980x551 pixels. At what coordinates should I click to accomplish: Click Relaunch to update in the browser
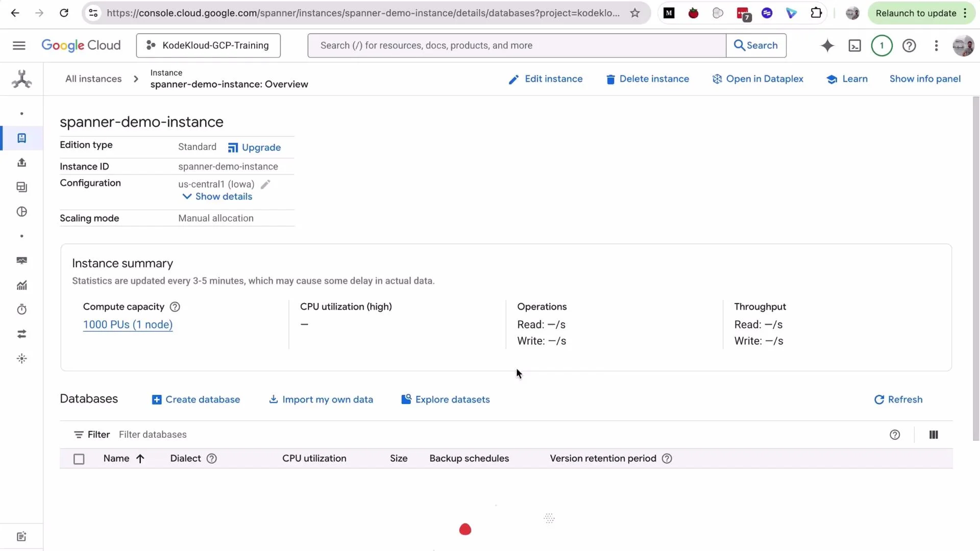[x=921, y=13]
